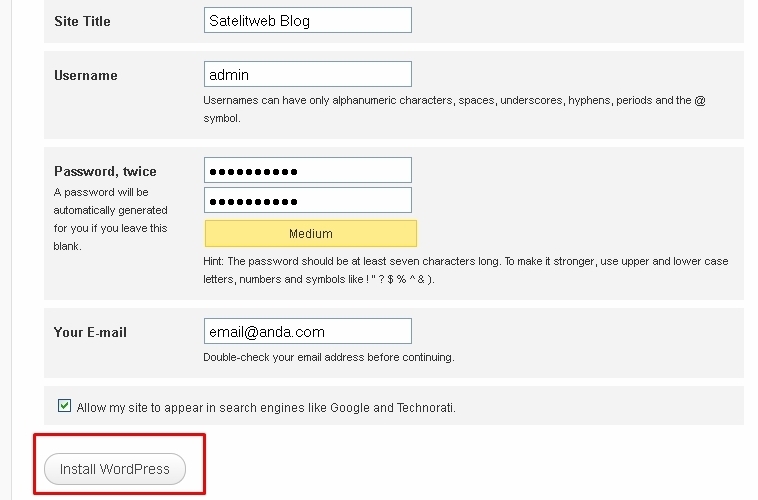This screenshot has width=758, height=500.
Task: Click the 'Double-check your email address' note
Action: point(329,357)
